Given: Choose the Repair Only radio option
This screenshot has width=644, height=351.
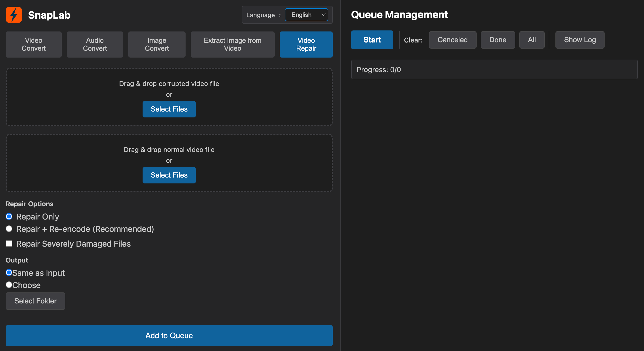Looking at the screenshot, I should 9,217.
